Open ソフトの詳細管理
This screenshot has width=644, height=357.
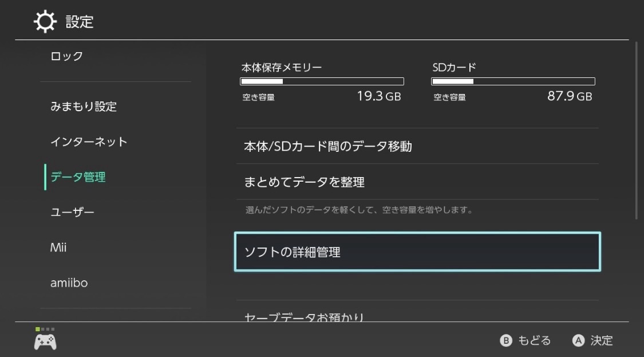pyautogui.click(x=417, y=252)
